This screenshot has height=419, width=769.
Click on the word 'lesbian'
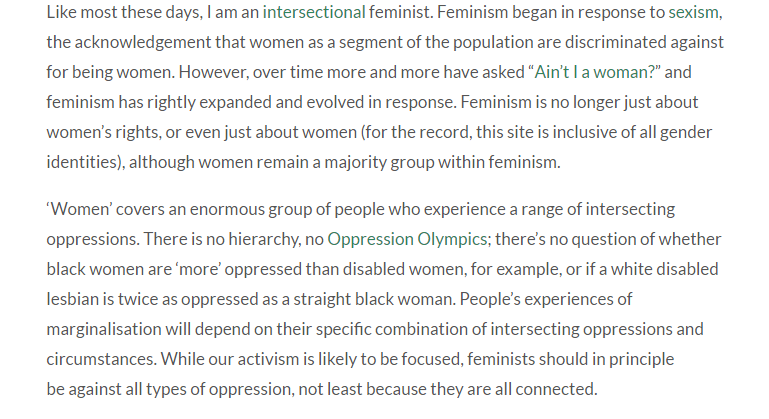coord(73,299)
